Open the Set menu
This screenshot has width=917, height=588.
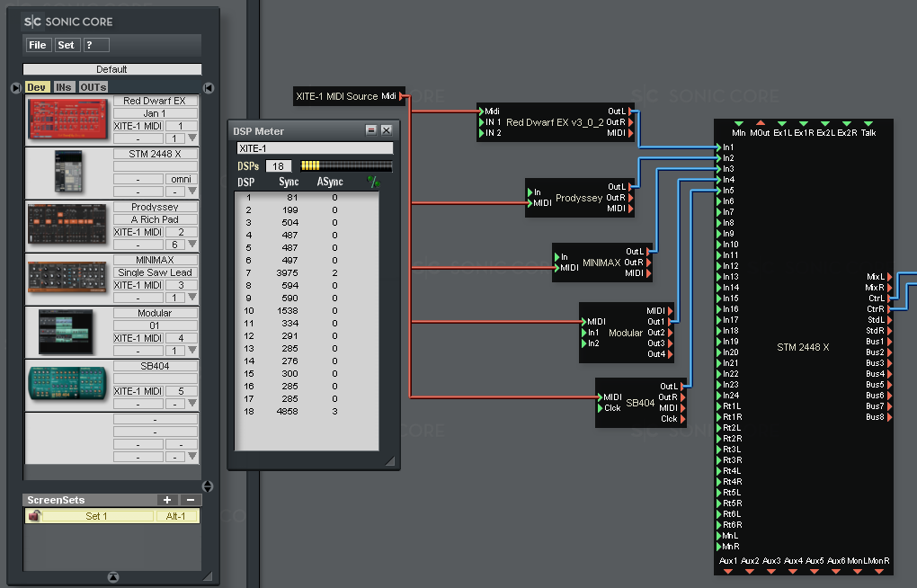pos(67,45)
